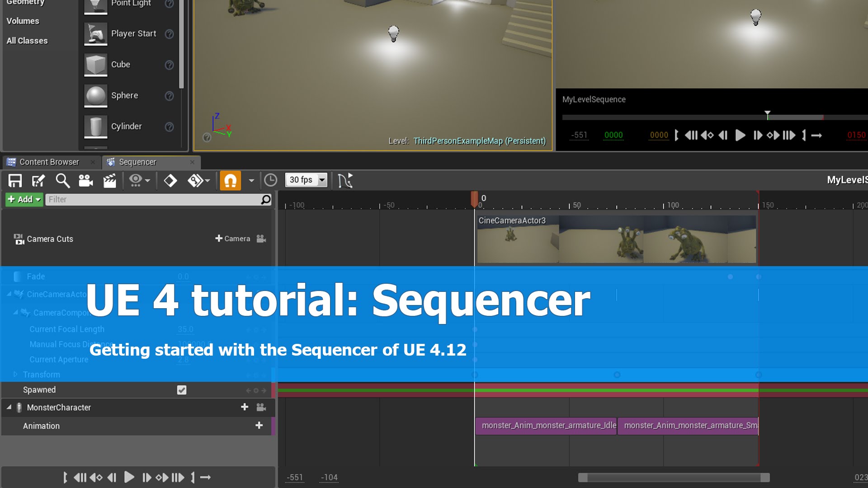Collapse the MonsterCharacter track

click(x=9, y=407)
